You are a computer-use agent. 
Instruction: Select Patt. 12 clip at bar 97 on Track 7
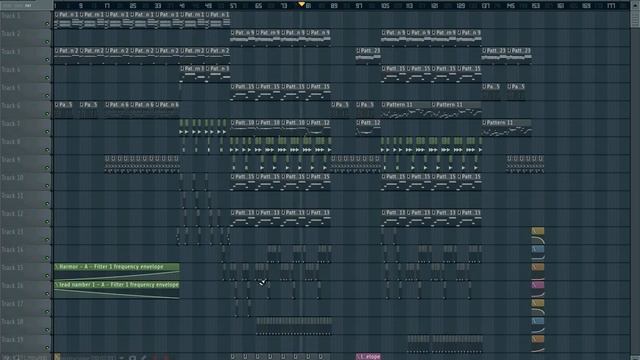(368, 128)
